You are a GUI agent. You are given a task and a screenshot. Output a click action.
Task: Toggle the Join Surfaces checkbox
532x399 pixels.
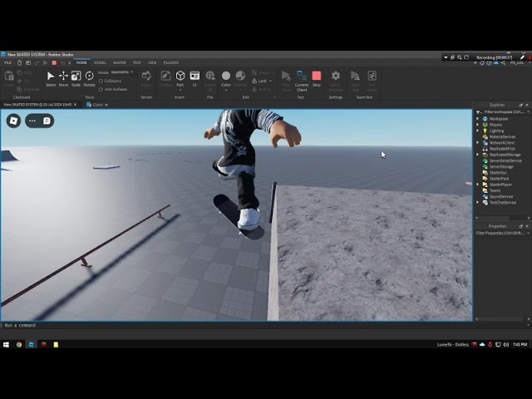(101, 90)
